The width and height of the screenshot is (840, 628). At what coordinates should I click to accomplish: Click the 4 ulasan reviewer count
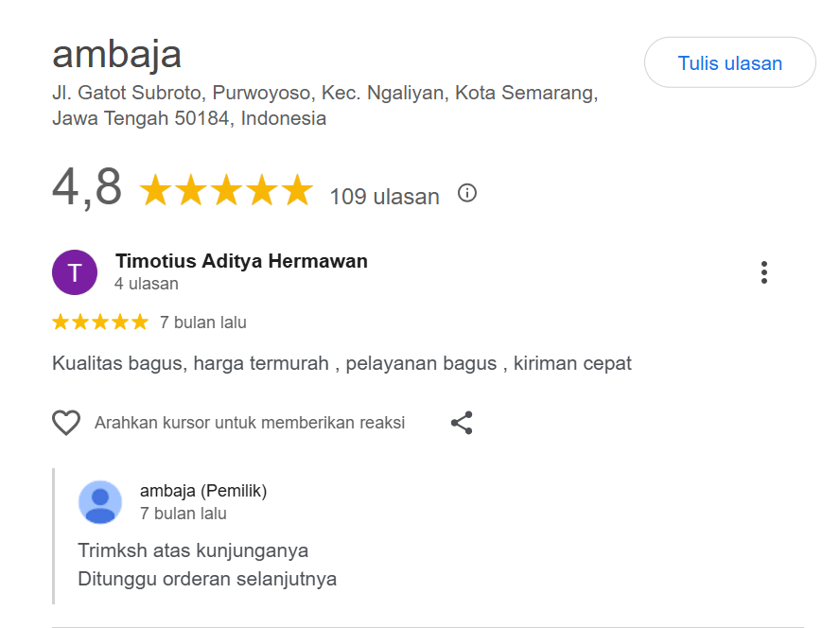click(147, 284)
